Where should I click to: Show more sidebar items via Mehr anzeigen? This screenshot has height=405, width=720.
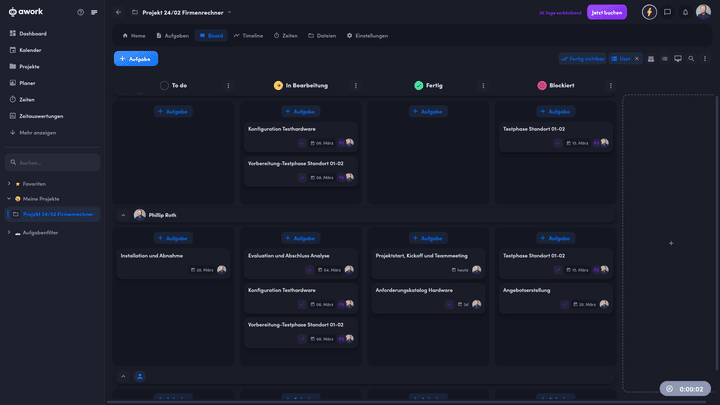click(33, 133)
